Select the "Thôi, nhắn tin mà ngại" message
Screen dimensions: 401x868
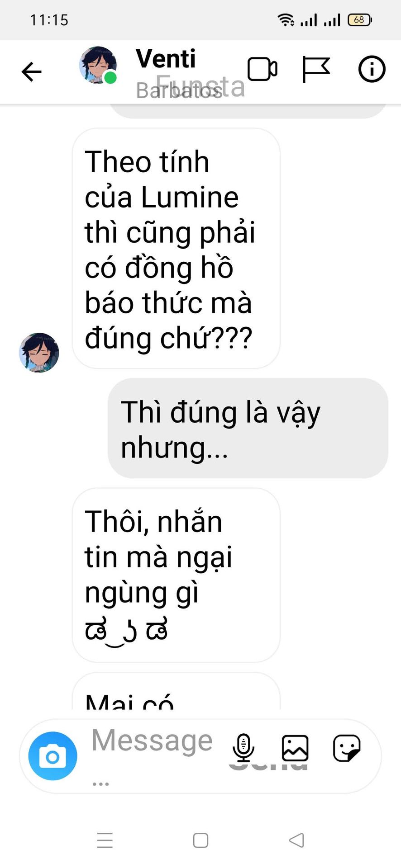pyautogui.click(x=176, y=575)
